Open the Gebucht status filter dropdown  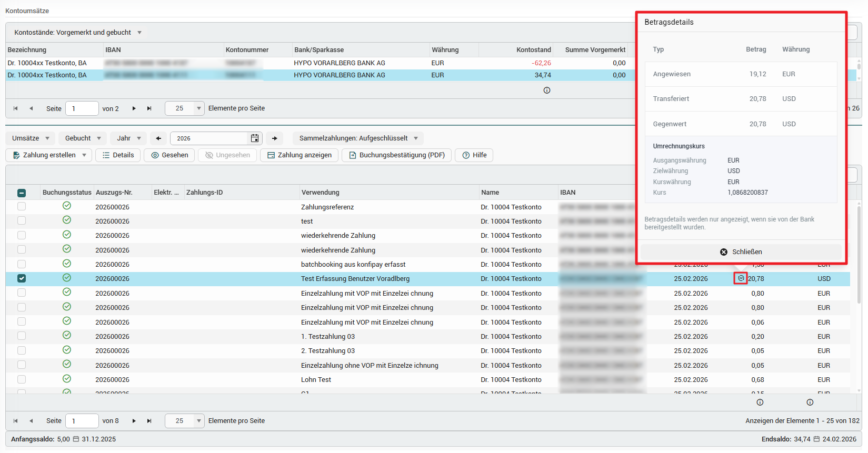click(83, 138)
